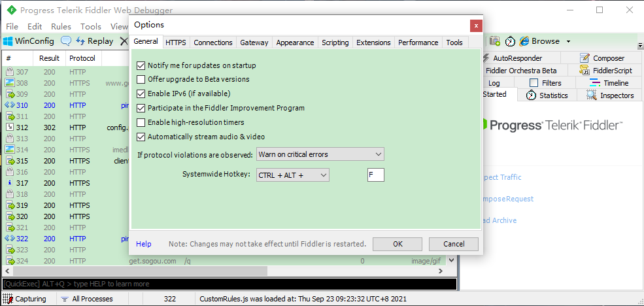This screenshot has width=644, height=306.
Task: Uncheck Notify me for updates on startup
Action: [141, 65]
